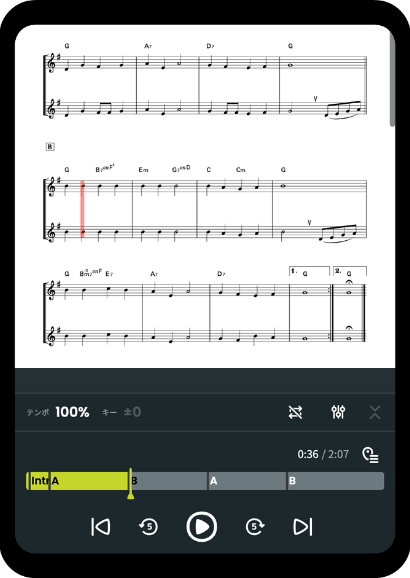Rewind five seconds
This screenshot has height=578, width=410.
click(148, 526)
